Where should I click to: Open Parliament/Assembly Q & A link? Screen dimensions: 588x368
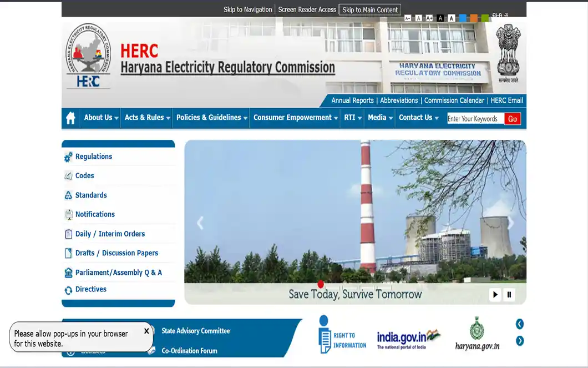click(x=119, y=273)
